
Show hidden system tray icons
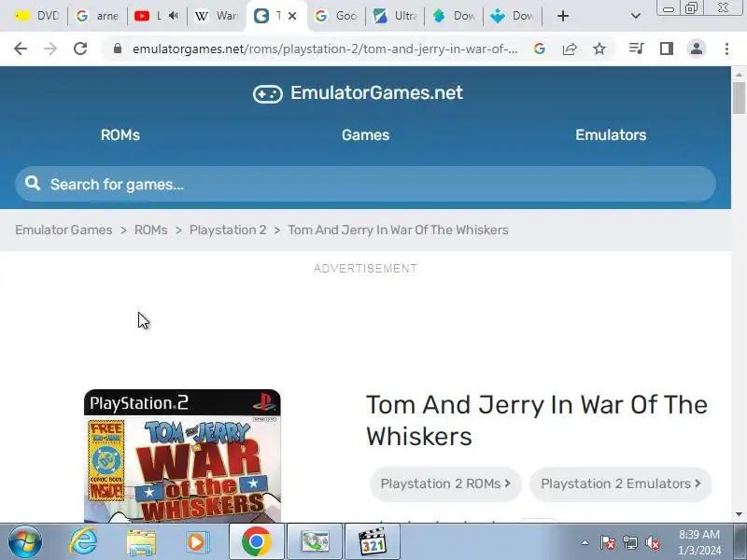585,542
